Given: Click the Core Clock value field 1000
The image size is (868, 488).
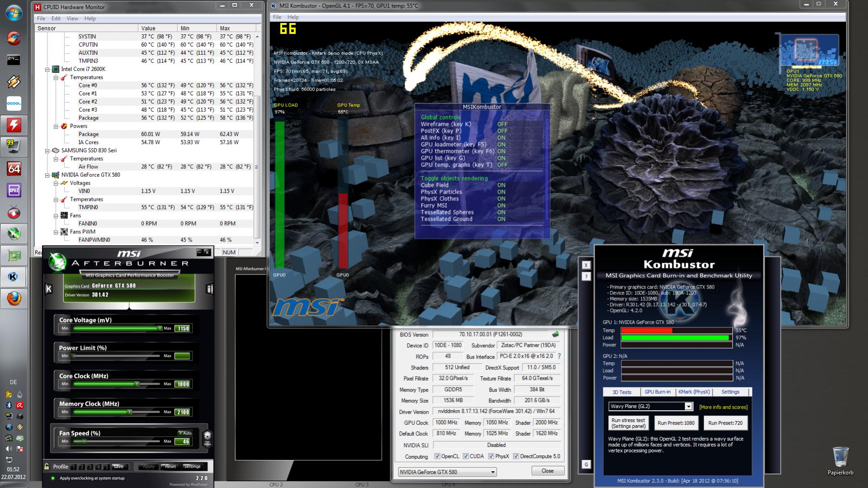Looking at the screenshot, I should pos(183,384).
